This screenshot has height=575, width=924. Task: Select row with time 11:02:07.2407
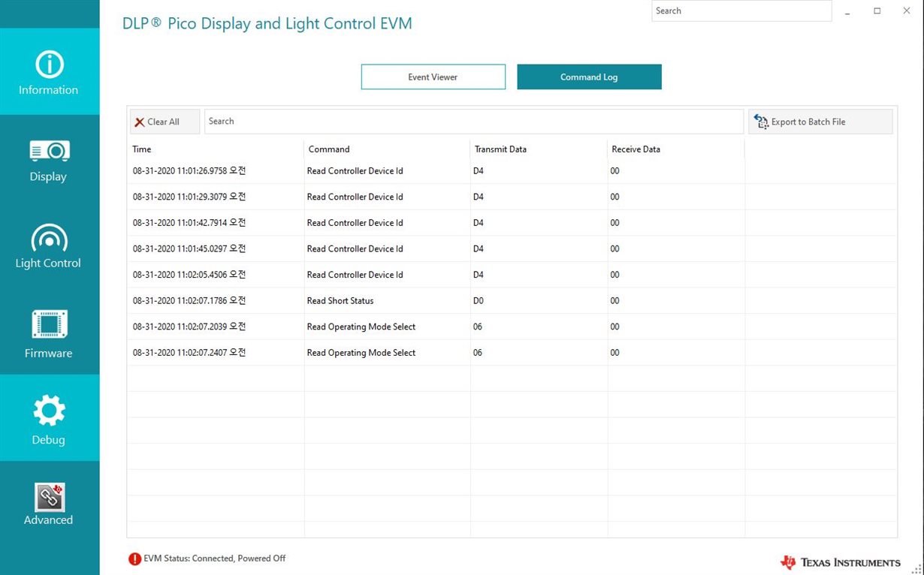(x=512, y=353)
